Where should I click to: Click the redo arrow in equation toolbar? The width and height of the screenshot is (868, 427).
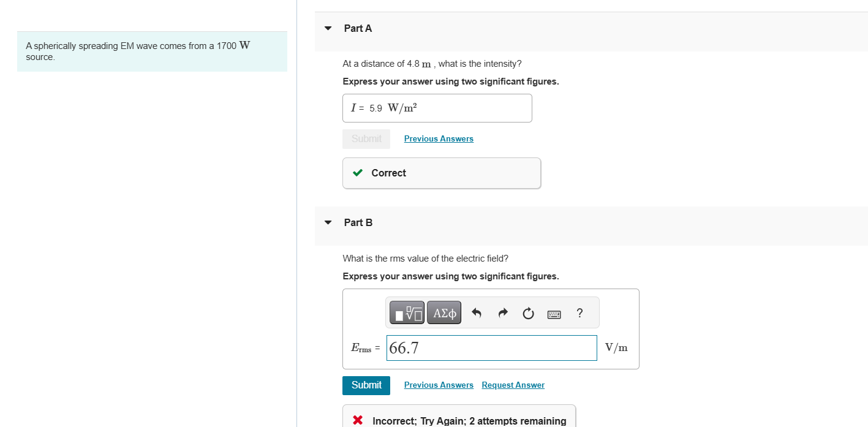click(x=503, y=314)
